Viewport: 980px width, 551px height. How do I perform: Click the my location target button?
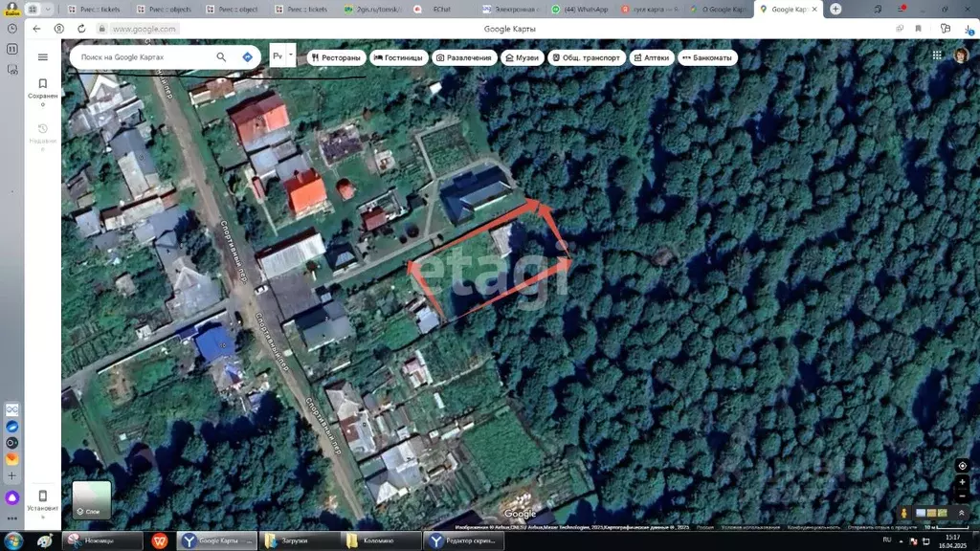962,466
